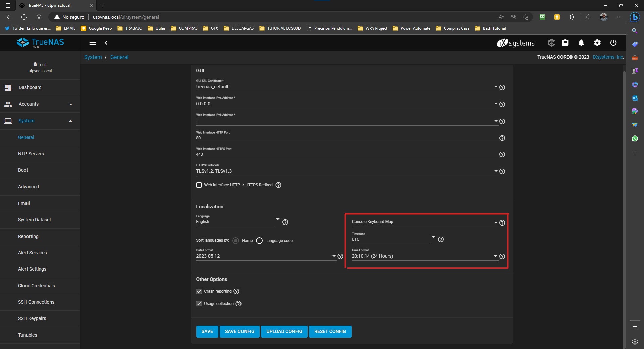Open the Bing chat sidebar icon
This screenshot has width=644, height=349.
pos(635,17)
